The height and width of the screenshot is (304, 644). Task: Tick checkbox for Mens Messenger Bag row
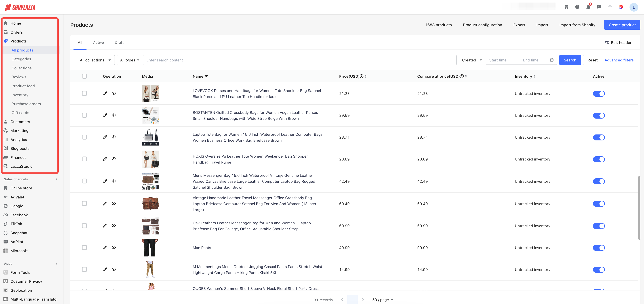[x=85, y=181]
